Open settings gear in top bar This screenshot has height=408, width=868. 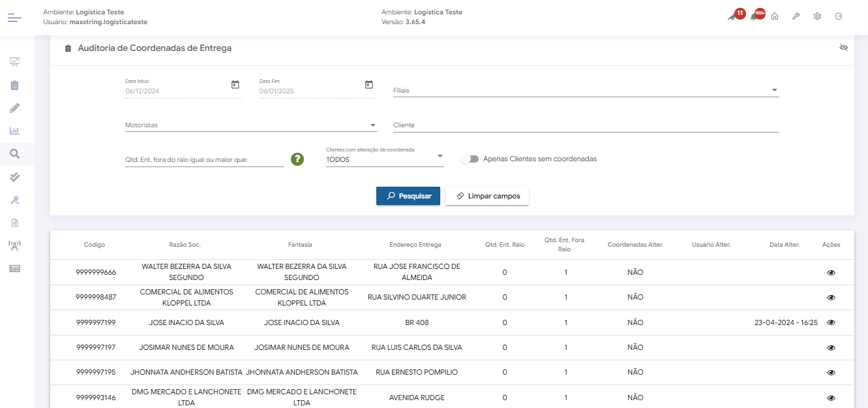tap(817, 16)
